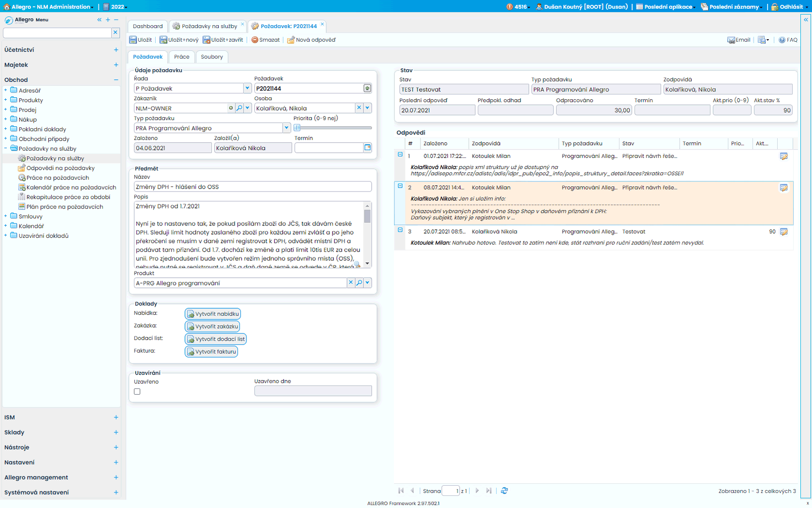
Task: Open Zákazník info dot icon
Action: tap(231, 108)
